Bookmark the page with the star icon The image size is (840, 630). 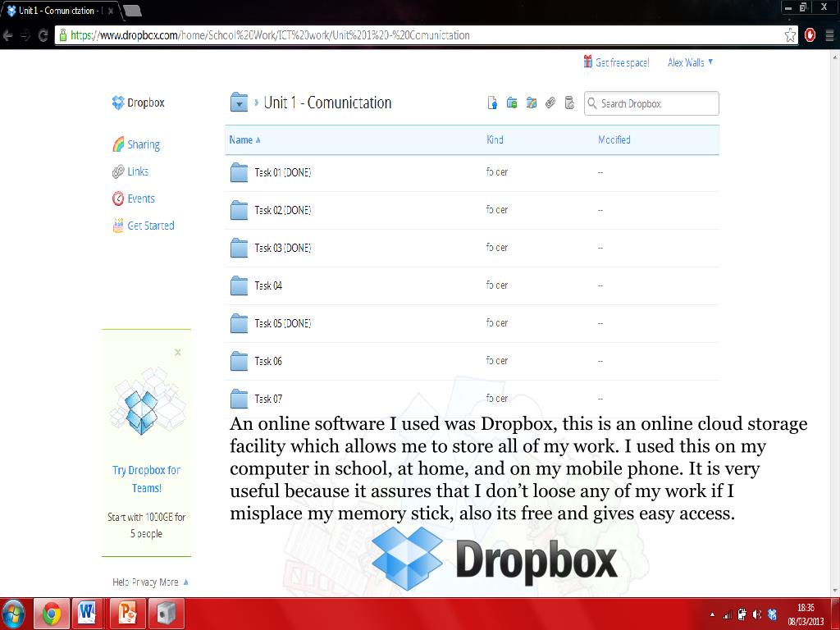click(x=790, y=35)
